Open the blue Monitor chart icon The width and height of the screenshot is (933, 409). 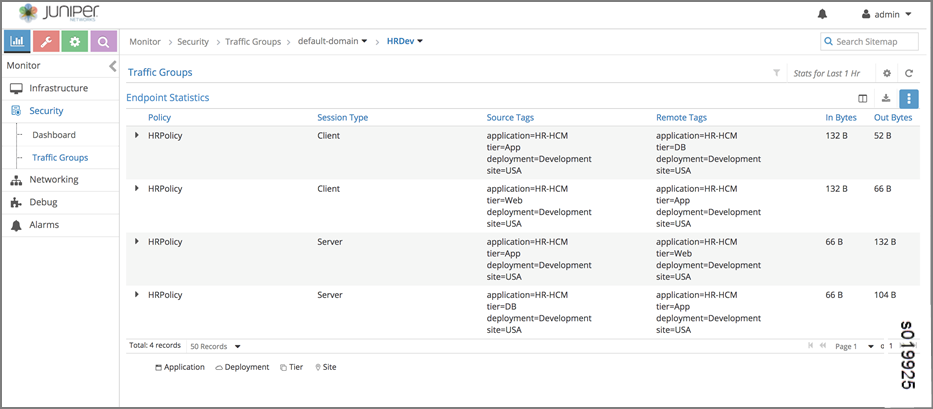17,41
